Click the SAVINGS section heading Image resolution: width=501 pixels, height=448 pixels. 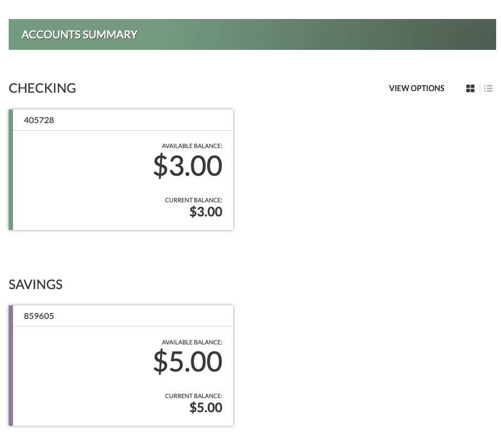coord(35,284)
